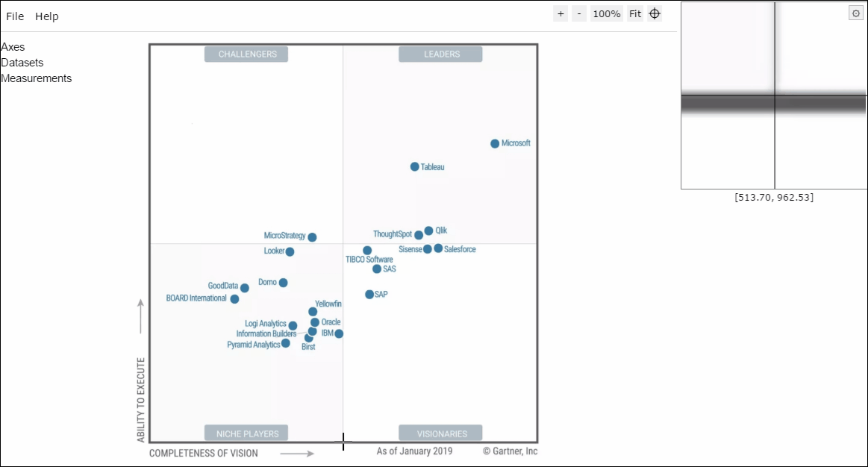Screen dimensions: 868x467
Task: Click the As of January 2019 text
Action: (415, 451)
